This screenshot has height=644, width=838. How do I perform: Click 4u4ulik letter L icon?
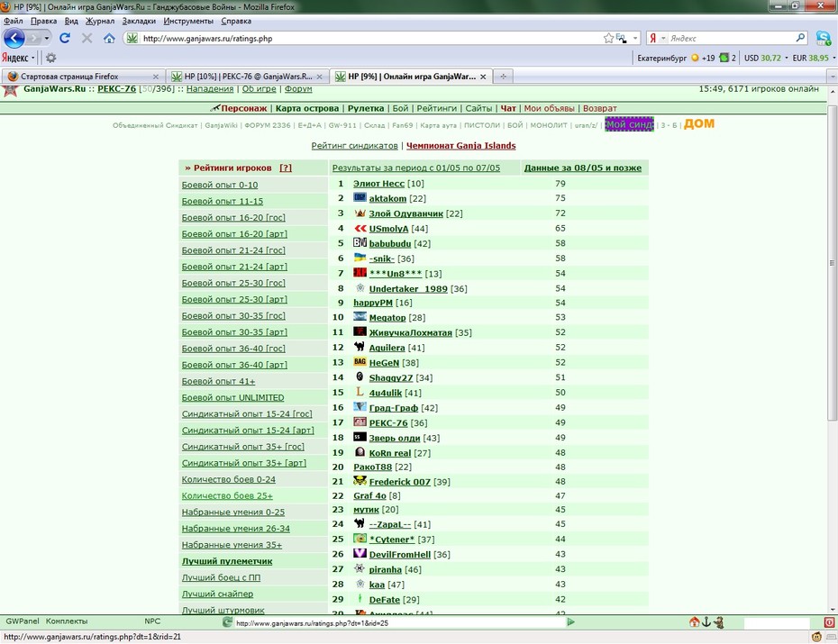(x=360, y=392)
